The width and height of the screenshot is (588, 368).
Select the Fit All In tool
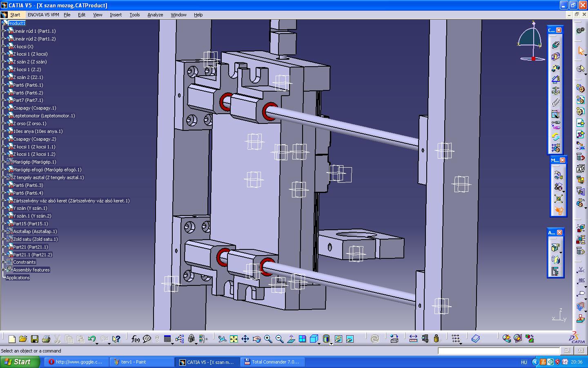click(234, 339)
